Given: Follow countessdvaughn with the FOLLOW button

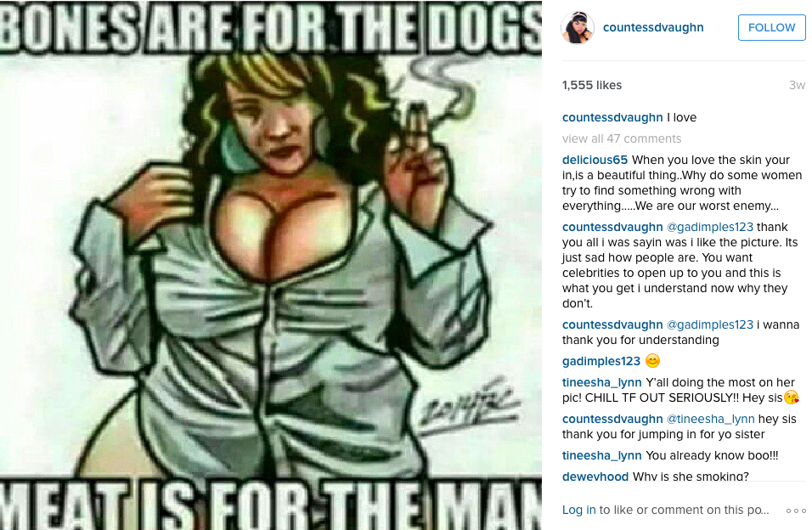Looking at the screenshot, I should coord(771,27).
